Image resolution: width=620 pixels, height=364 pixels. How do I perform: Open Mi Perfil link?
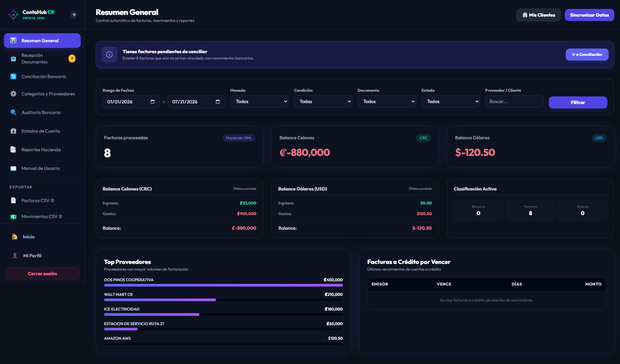click(x=42, y=256)
